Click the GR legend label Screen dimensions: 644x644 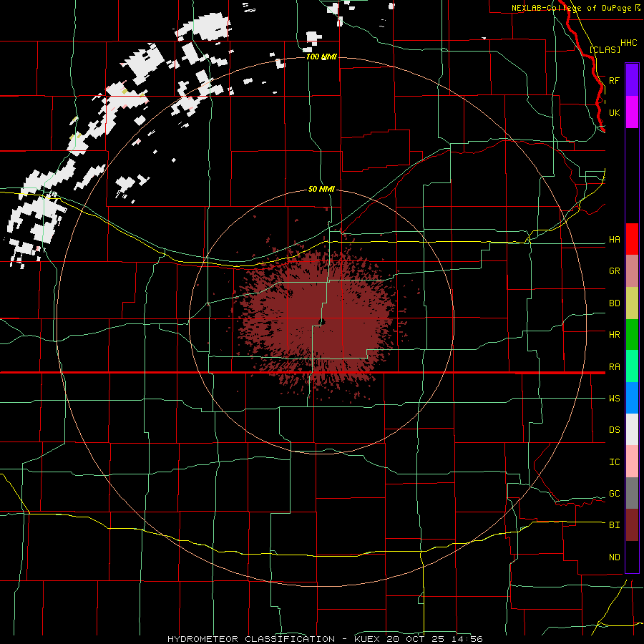pyautogui.click(x=614, y=271)
